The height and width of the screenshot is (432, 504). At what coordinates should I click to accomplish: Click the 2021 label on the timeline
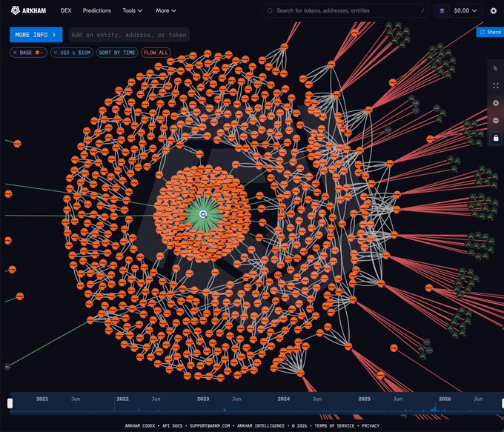pyautogui.click(x=42, y=399)
